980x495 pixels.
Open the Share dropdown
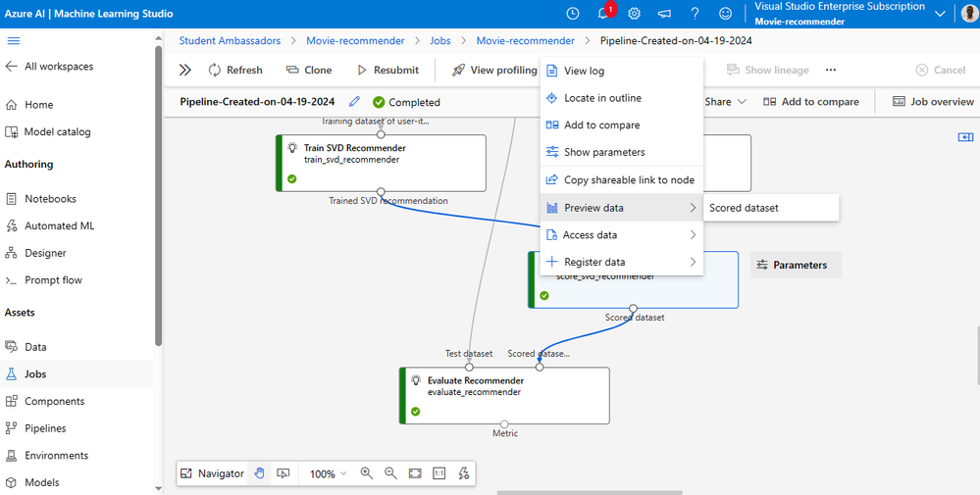coord(725,101)
